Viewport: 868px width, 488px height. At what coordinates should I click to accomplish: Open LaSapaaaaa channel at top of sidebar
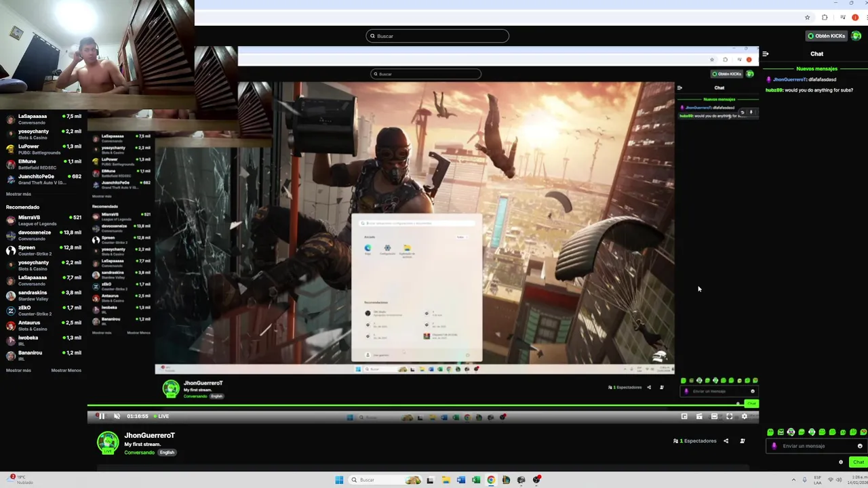pos(43,119)
